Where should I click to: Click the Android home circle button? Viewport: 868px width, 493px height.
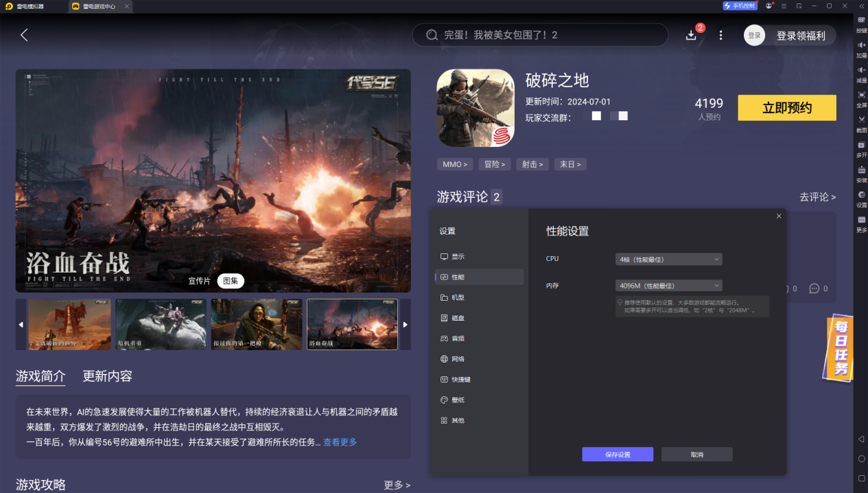862,458
